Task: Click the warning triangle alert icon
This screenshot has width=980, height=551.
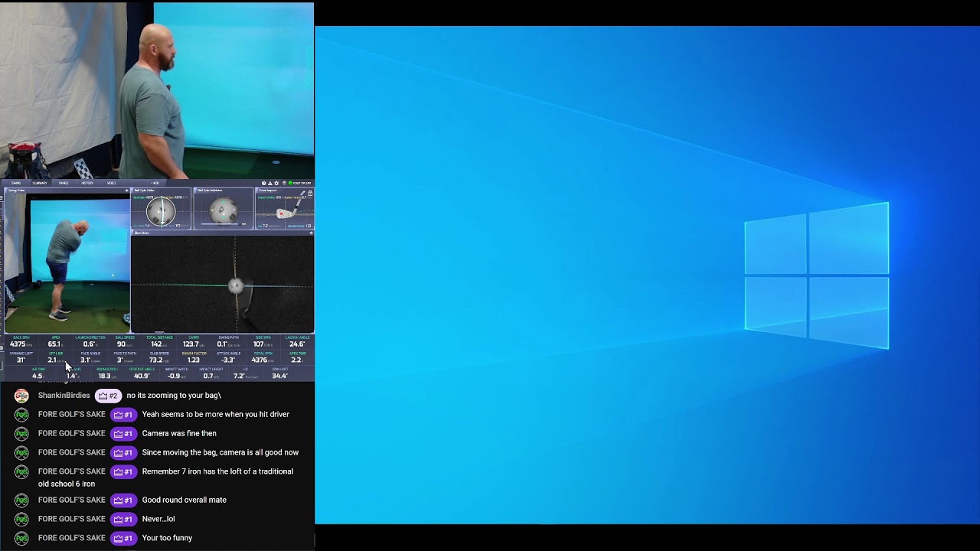Action: coord(270,184)
